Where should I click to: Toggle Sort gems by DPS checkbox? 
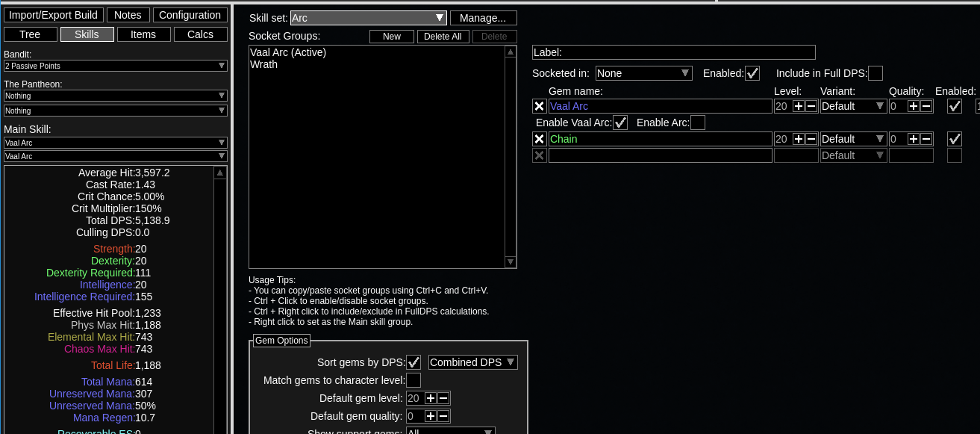click(x=413, y=362)
